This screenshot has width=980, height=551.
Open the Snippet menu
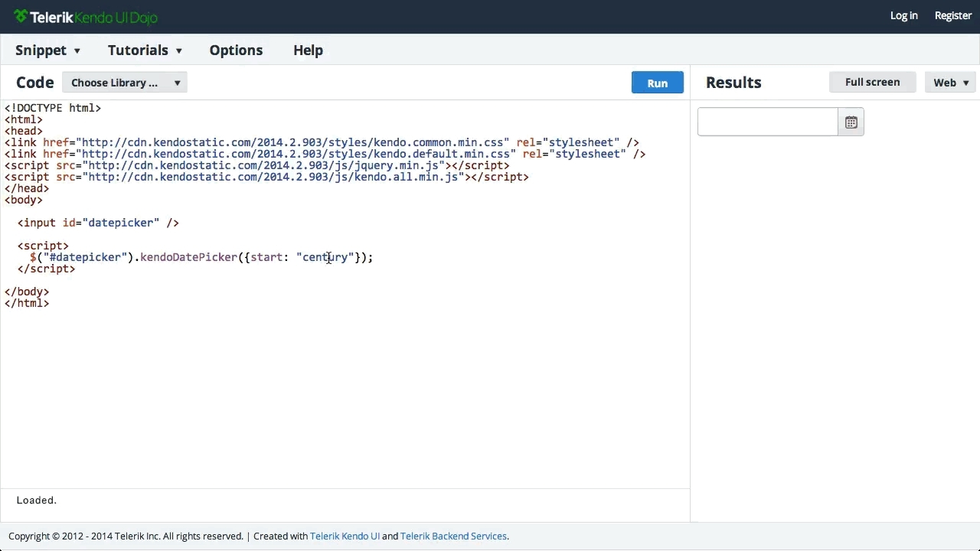47,51
